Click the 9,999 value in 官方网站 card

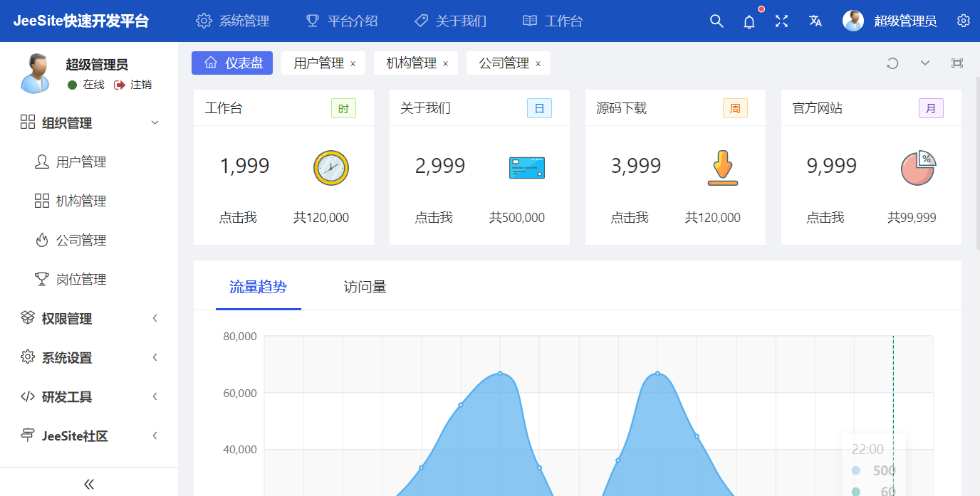click(x=832, y=167)
